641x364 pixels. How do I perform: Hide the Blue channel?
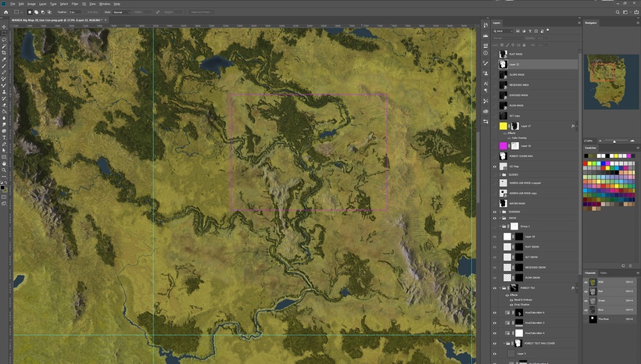pyautogui.click(x=585, y=310)
